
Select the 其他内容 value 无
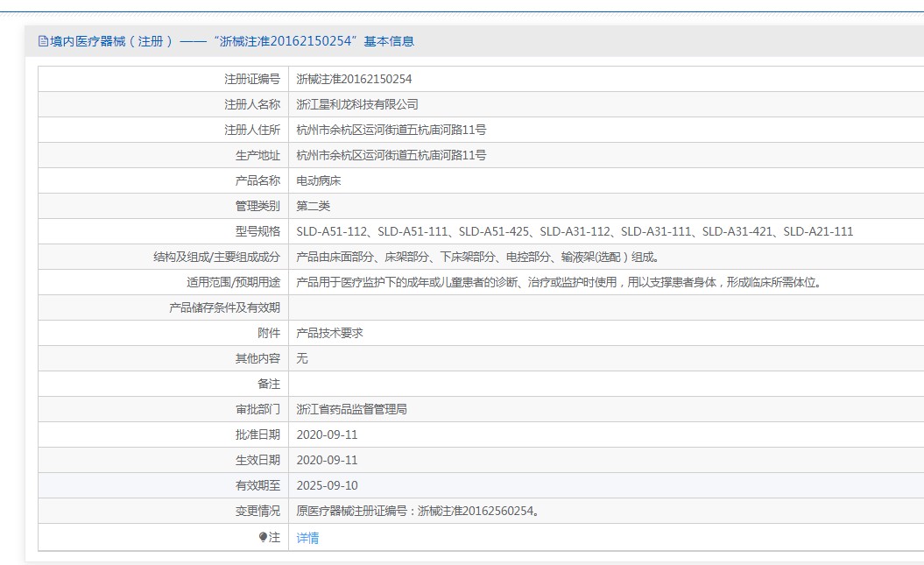point(301,358)
